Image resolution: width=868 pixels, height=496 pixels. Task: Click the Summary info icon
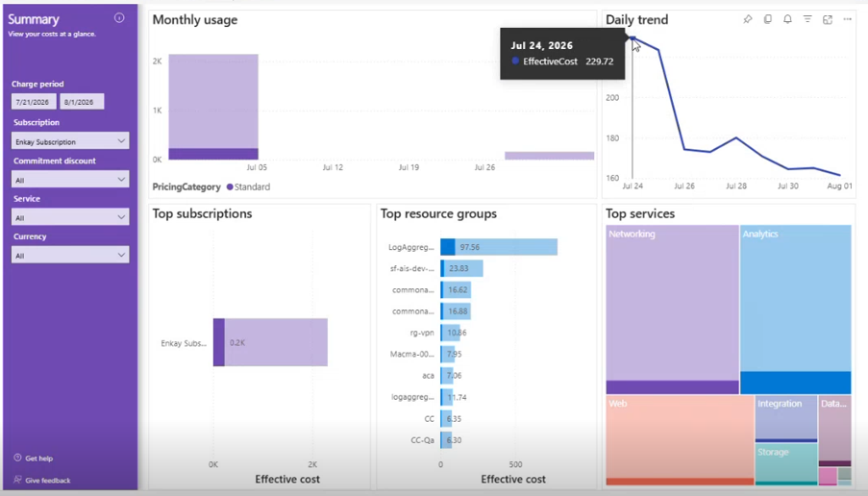119,17
